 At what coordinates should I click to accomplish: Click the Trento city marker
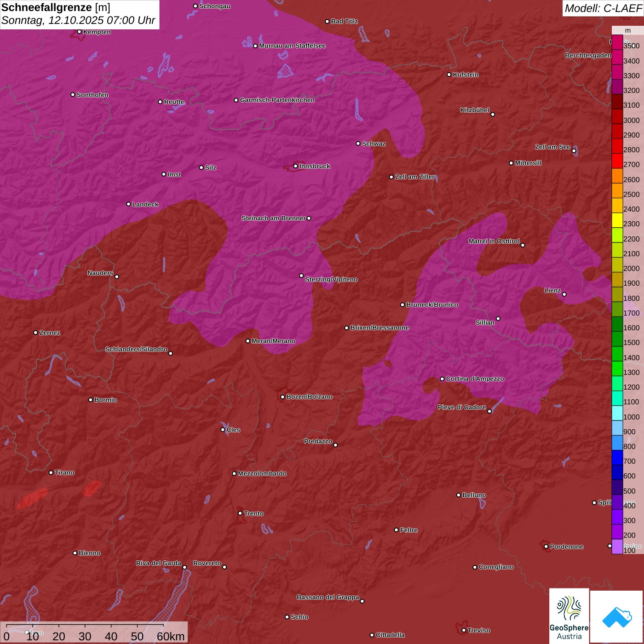pyautogui.click(x=240, y=513)
